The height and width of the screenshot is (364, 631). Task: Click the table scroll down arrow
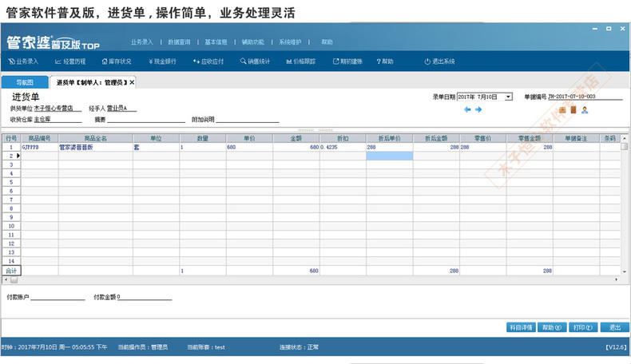624,271
